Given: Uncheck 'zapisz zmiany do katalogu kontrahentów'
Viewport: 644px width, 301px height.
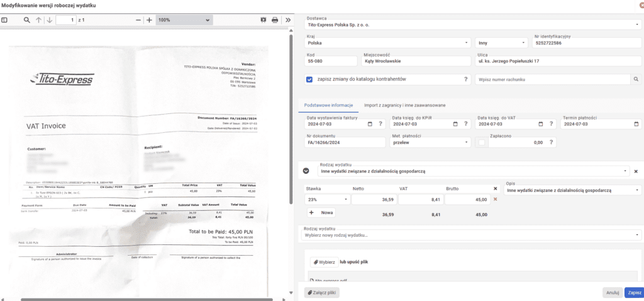Looking at the screenshot, I should coord(309,80).
